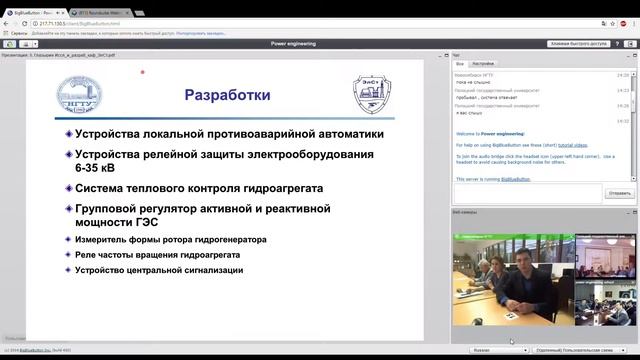Click the browser back arrow

pos(6,24)
